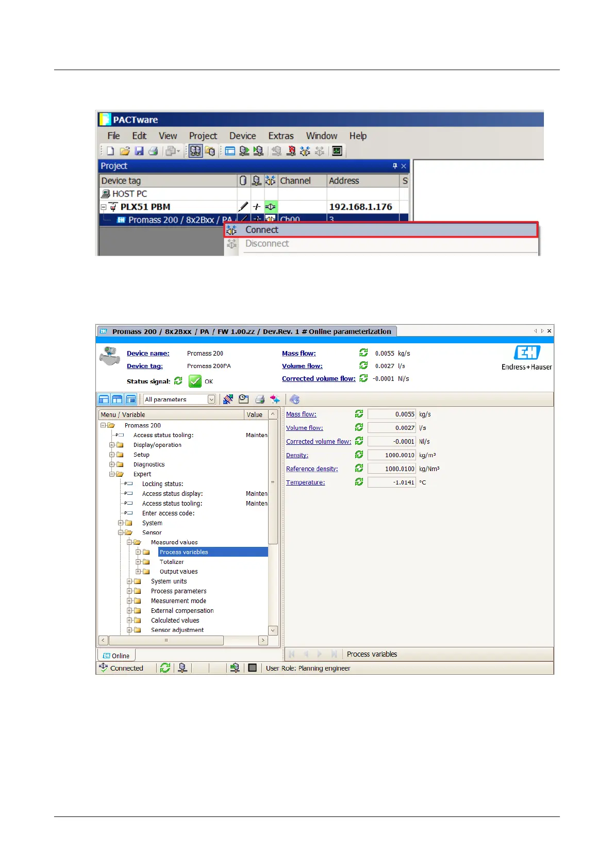Select HOST PC in Project list
The height and width of the screenshot is (868, 614).
pyautogui.click(x=129, y=194)
